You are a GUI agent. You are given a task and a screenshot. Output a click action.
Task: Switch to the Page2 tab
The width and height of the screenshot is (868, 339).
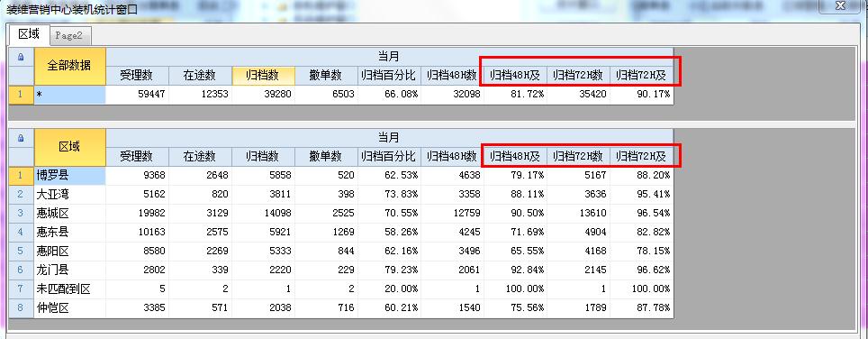point(69,36)
